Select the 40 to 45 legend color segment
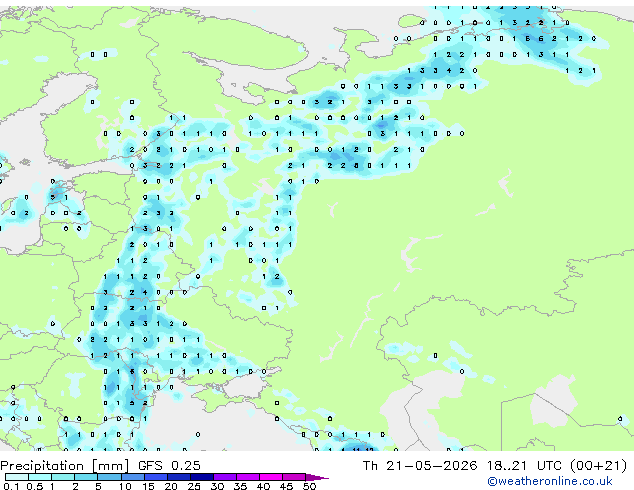The width and height of the screenshot is (634, 490). 271,477
